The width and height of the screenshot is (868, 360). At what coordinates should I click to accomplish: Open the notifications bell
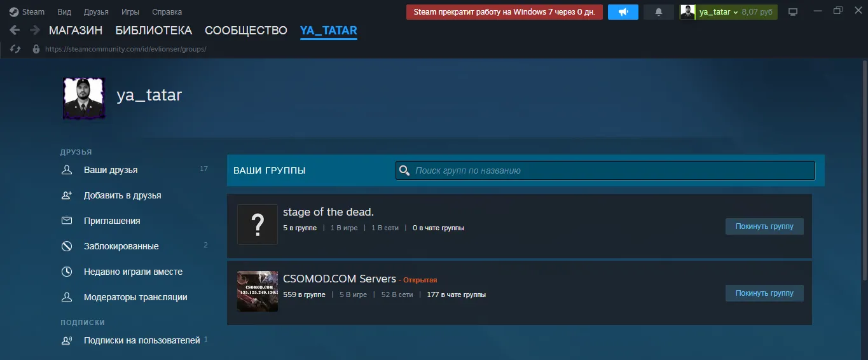point(659,12)
